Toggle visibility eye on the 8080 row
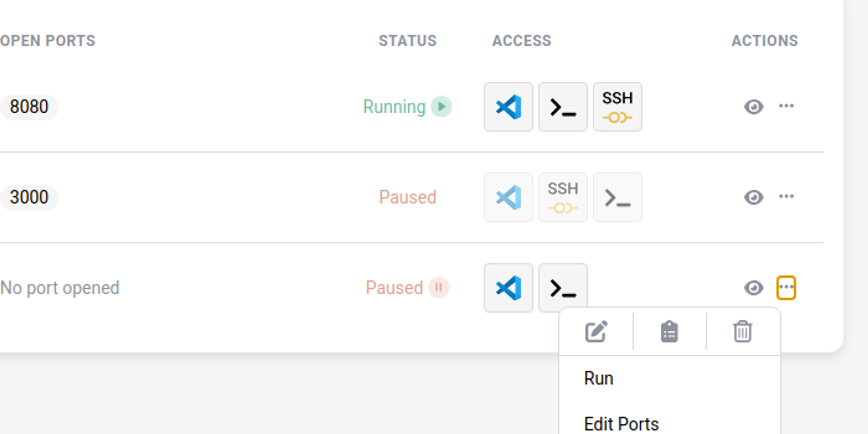The width and height of the screenshot is (868, 434). click(754, 107)
